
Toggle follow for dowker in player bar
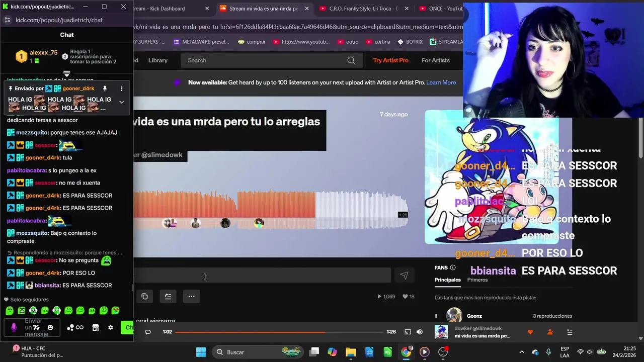tap(550, 332)
